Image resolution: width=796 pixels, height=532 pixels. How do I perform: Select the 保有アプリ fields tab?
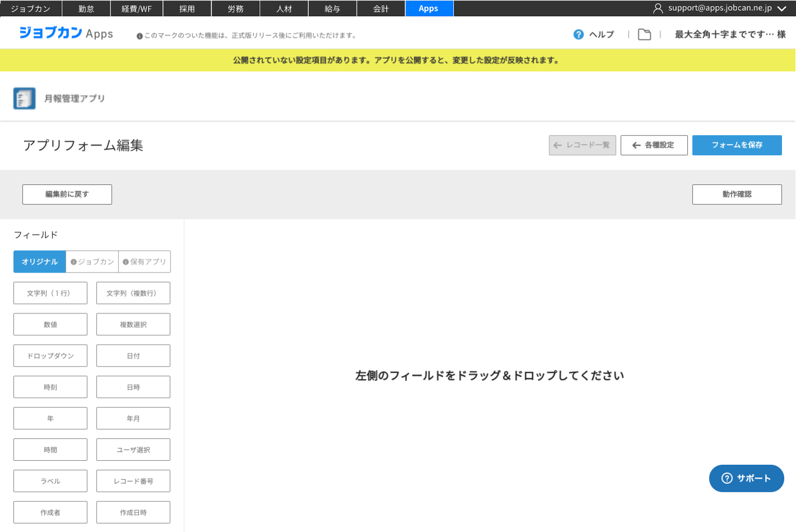coord(145,262)
